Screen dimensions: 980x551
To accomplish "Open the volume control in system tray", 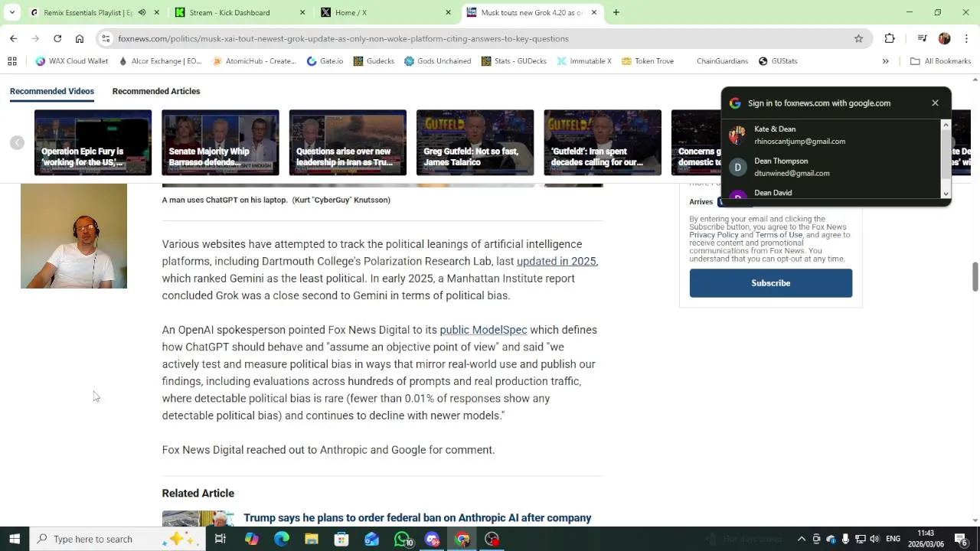I will (874, 539).
